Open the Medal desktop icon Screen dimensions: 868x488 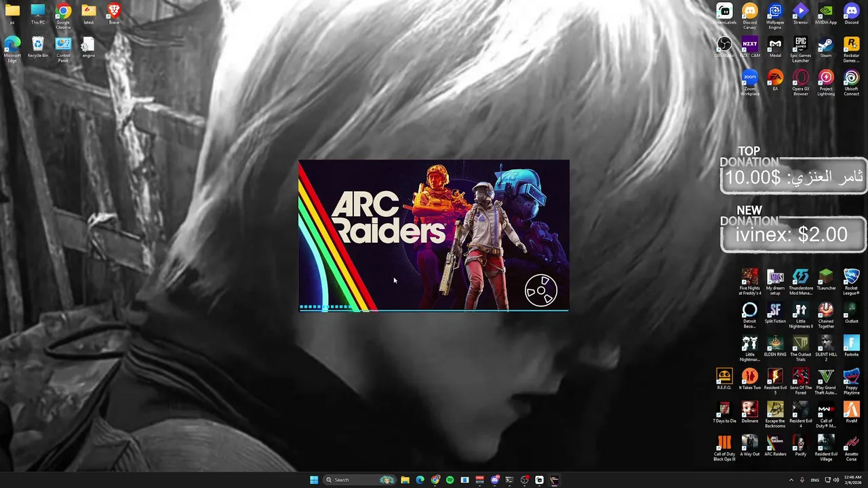click(x=775, y=47)
